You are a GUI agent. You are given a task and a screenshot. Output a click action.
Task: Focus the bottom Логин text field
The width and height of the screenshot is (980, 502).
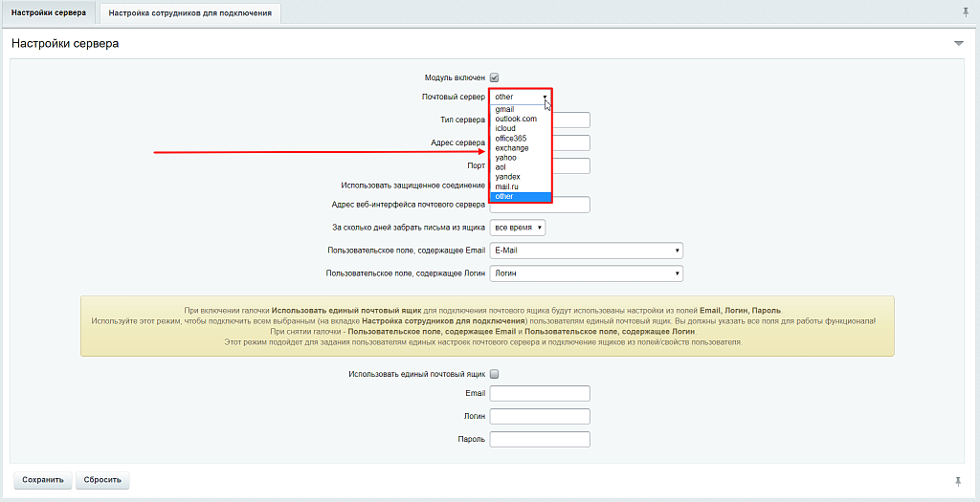click(540, 416)
